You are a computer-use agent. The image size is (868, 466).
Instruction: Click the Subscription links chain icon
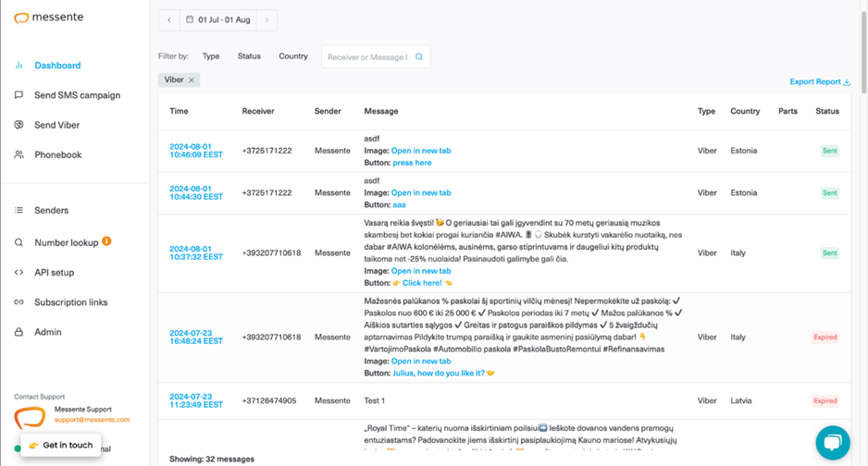(19, 302)
